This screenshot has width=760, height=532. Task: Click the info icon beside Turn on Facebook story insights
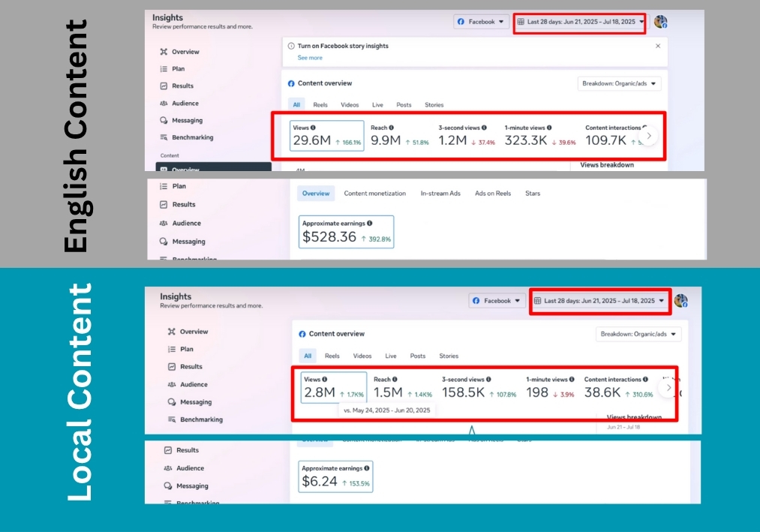(291, 46)
